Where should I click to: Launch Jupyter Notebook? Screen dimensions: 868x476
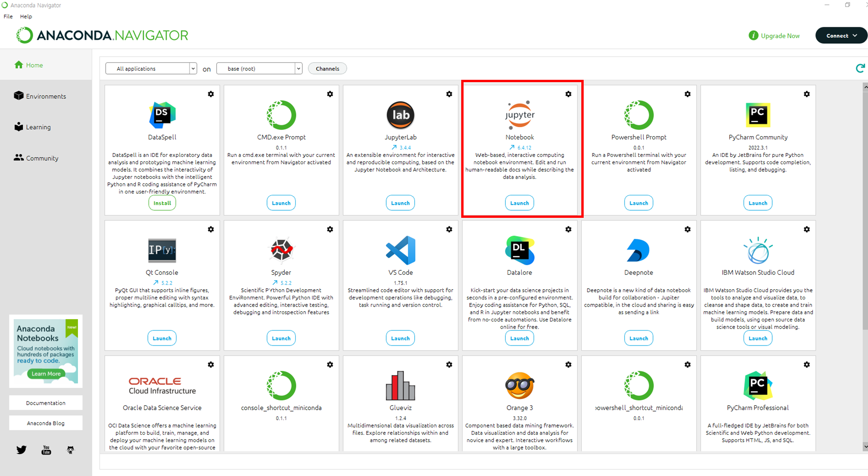519,203
